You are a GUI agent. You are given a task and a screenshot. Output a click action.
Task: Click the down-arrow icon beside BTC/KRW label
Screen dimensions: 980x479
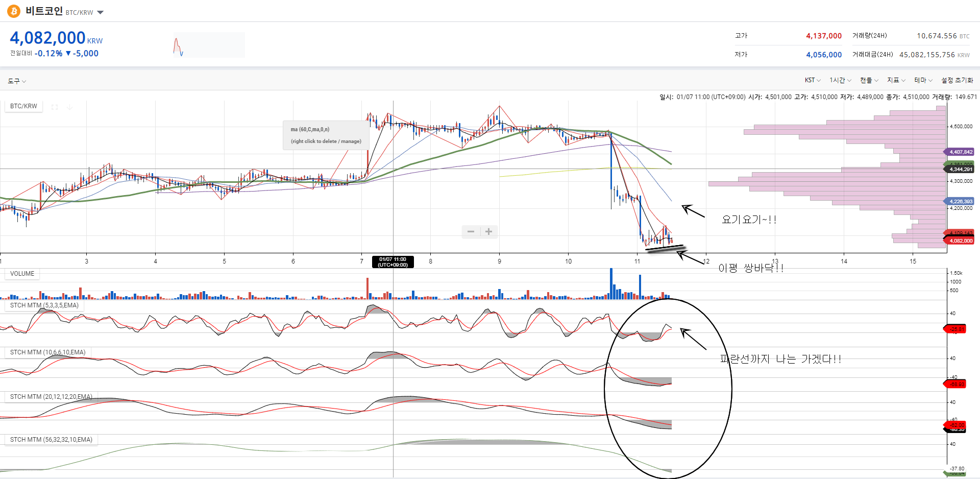point(69,107)
